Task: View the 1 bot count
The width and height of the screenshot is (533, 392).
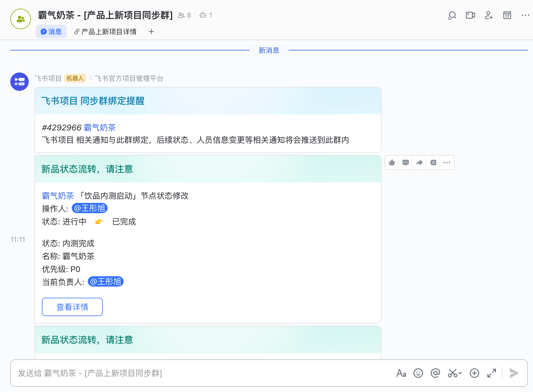Action: tap(206, 15)
